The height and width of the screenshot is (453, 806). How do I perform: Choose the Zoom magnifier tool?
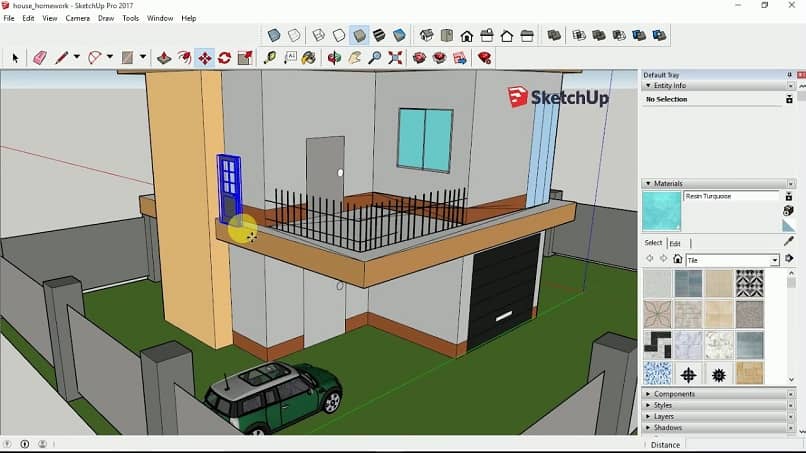(375, 58)
